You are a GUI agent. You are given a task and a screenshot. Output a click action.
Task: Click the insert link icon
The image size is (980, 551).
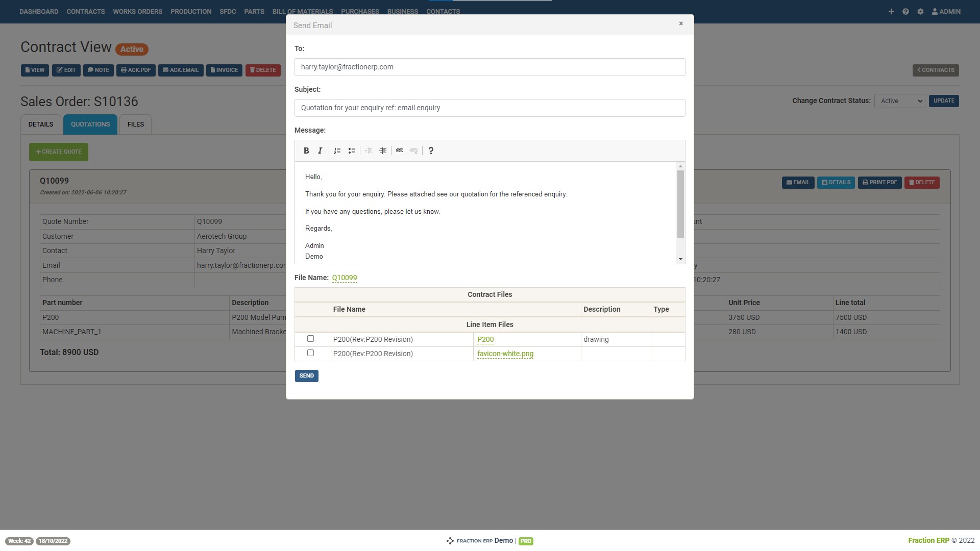click(400, 150)
